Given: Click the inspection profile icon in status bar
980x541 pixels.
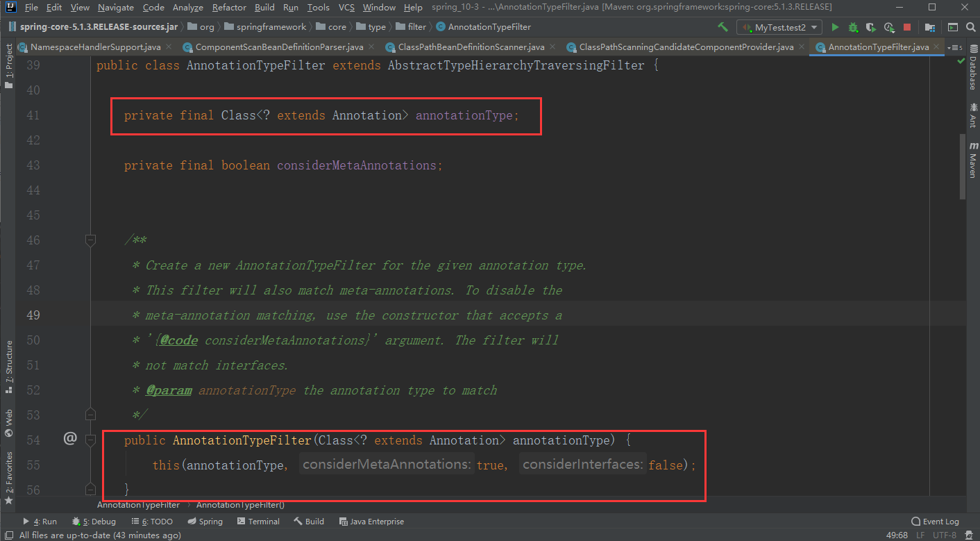Looking at the screenshot, I should (970, 535).
